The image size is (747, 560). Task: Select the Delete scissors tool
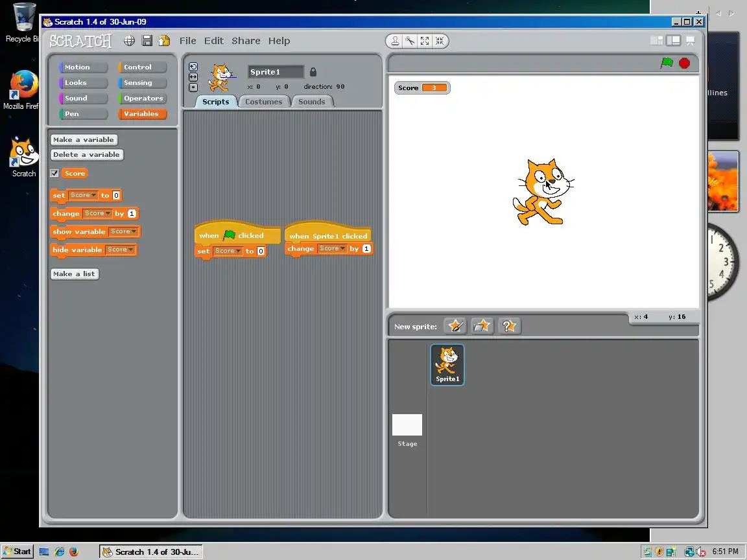[410, 41]
